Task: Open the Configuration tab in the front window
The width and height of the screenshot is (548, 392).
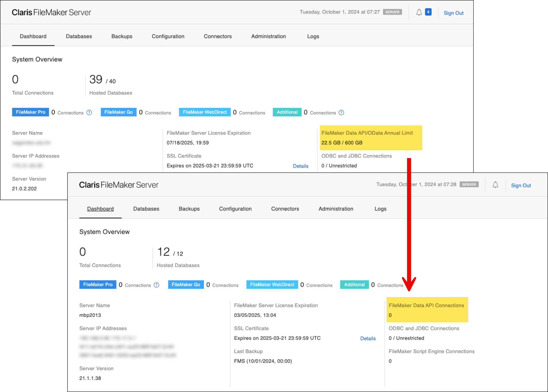Action: coord(235,209)
